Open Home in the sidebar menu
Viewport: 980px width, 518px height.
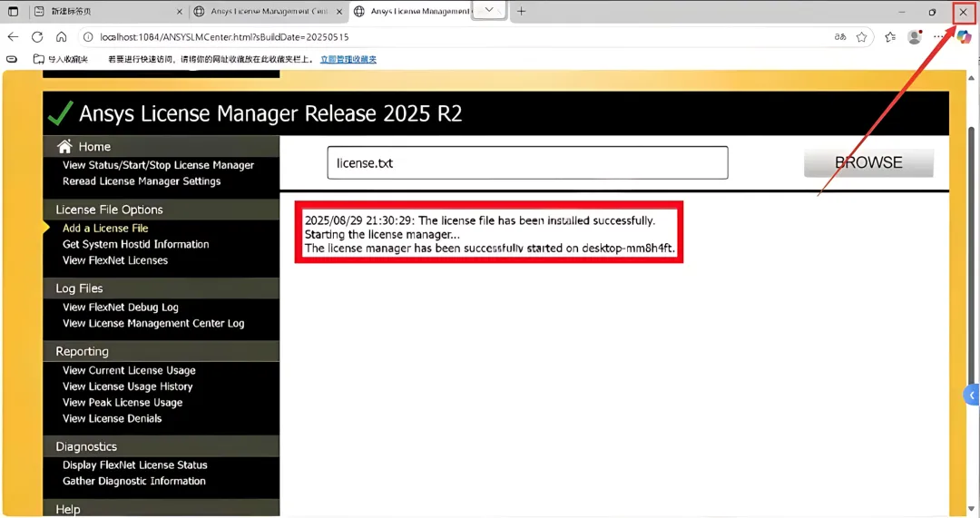94,146
